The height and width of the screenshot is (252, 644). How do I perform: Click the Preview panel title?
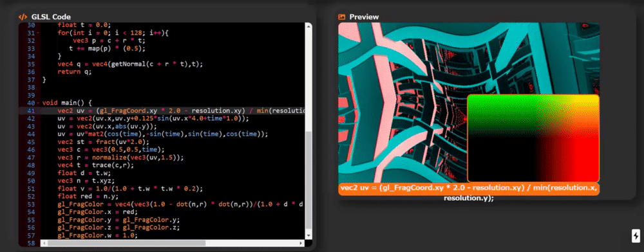pyautogui.click(x=364, y=17)
